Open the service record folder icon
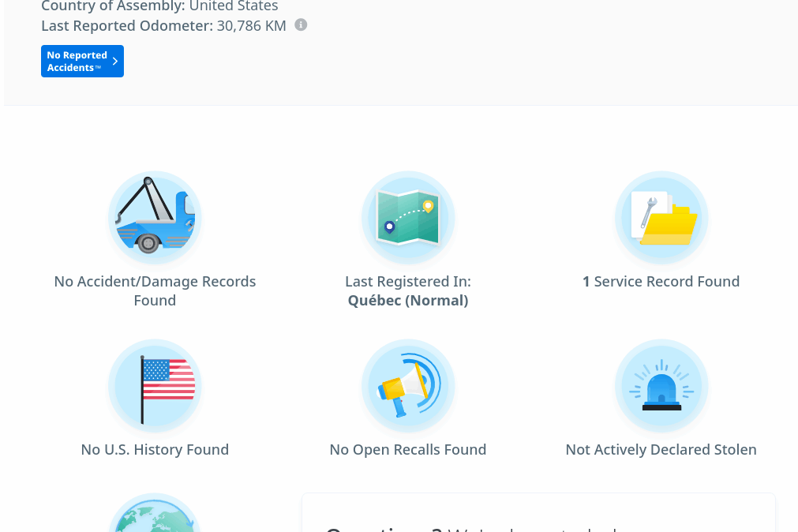This screenshot has height=532, width=798. pos(661,218)
